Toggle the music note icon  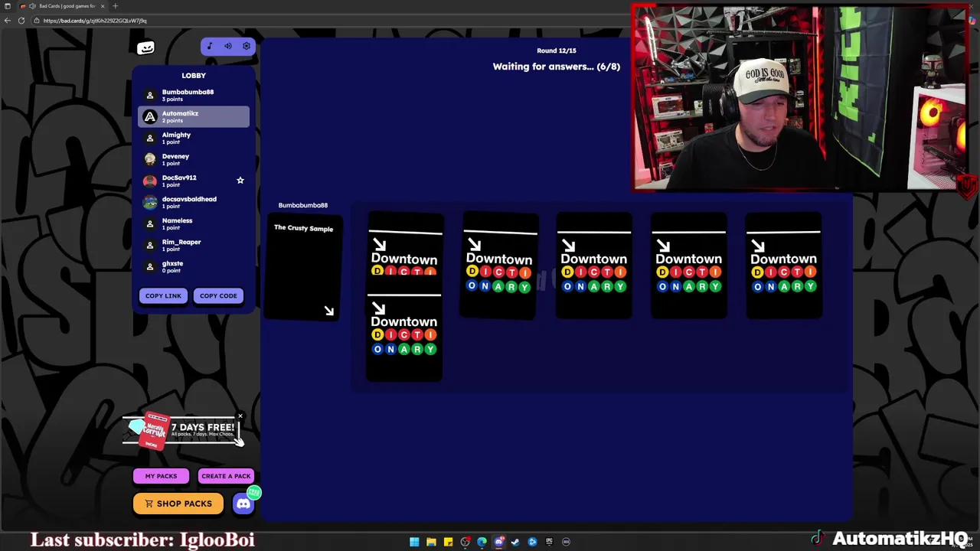(x=210, y=47)
